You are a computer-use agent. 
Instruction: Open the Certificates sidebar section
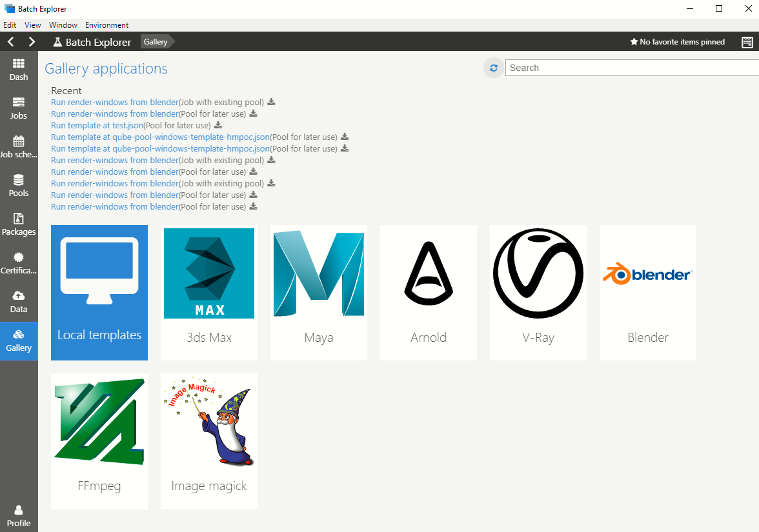click(18, 264)
